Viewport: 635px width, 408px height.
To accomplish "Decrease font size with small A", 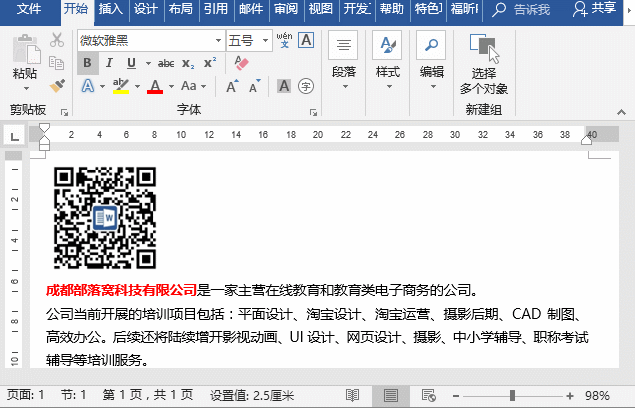I will pos(255,86).
